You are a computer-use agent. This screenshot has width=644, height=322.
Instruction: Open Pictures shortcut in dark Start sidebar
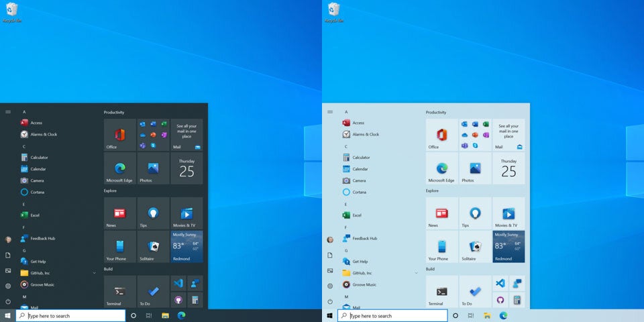[8, 270]
